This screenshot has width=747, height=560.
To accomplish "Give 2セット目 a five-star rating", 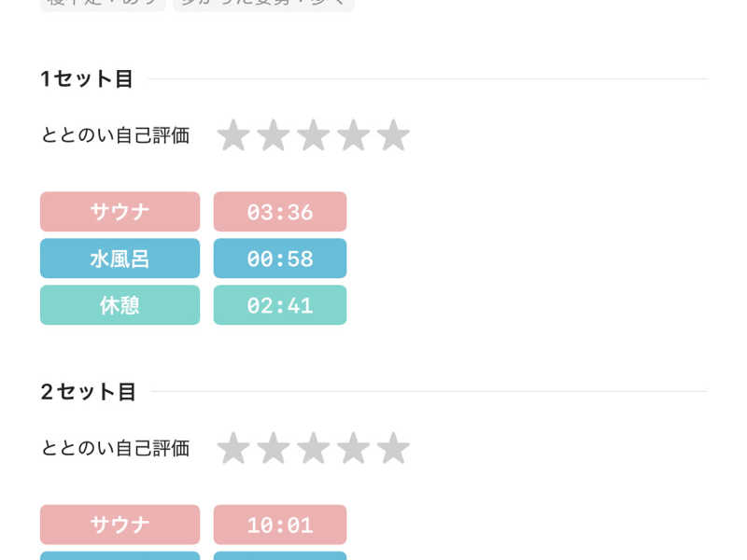I will [393, 448].
